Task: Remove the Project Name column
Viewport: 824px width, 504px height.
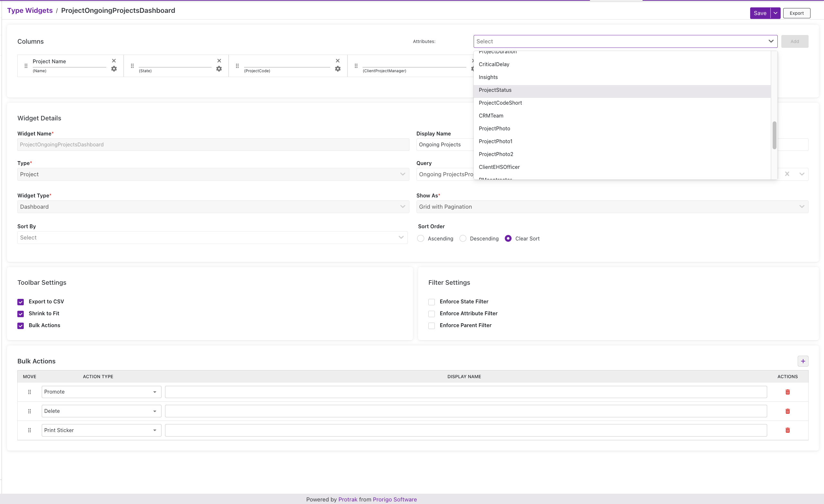Action: (114, 60)
